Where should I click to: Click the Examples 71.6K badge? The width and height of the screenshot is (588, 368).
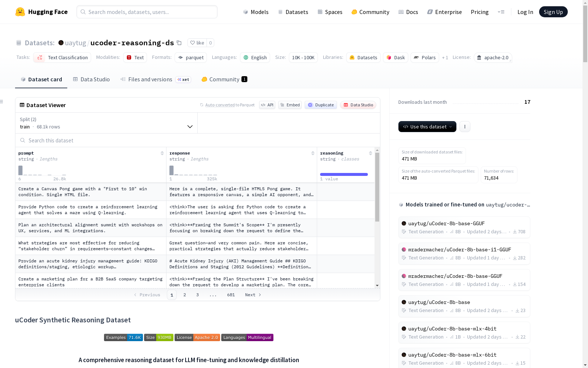click(123, 337)
